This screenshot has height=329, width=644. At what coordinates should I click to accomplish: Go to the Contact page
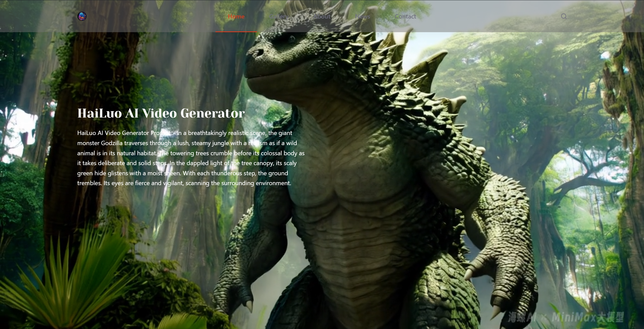pos(405,16)
